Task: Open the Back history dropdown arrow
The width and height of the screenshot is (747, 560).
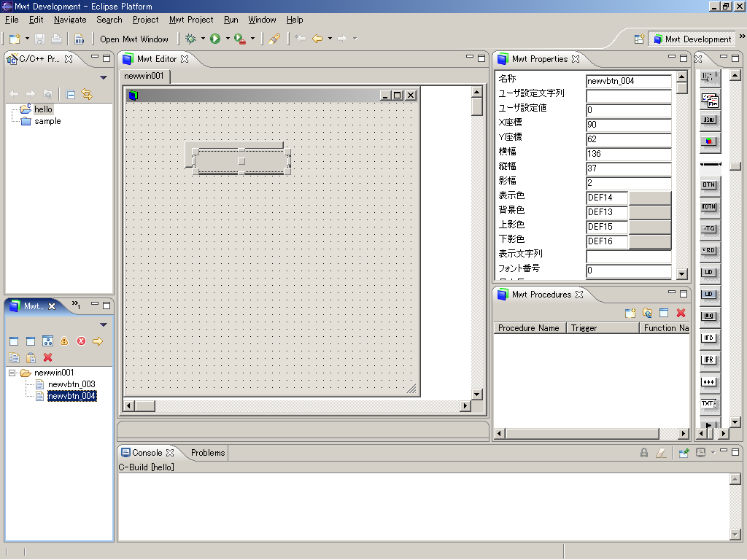Action: click(x=330, y=39)
